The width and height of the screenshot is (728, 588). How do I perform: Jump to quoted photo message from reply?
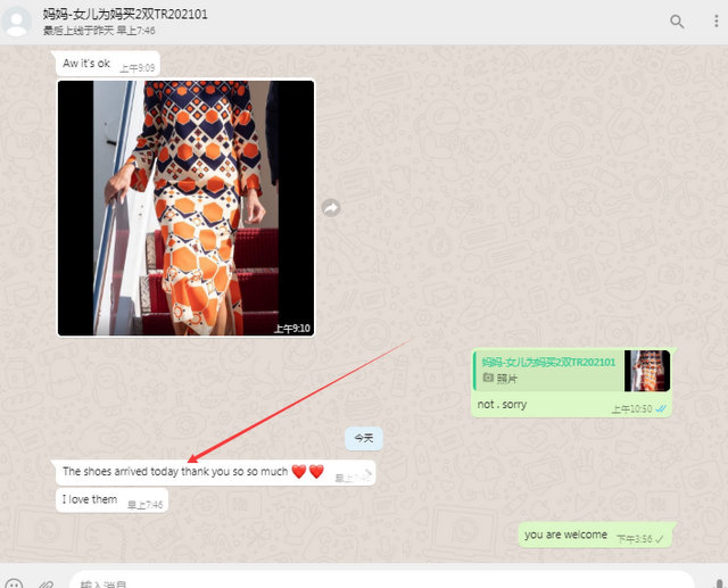[548, 370]
